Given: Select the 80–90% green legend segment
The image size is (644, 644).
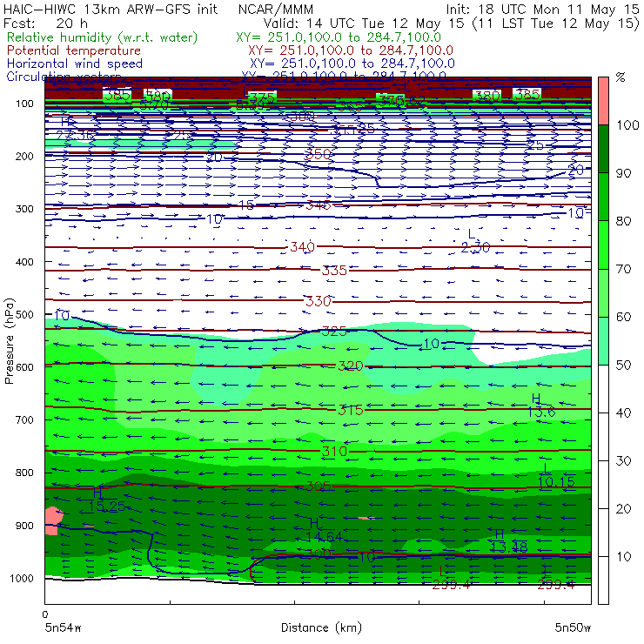Looking at the screenshot, I should (603, 197).
